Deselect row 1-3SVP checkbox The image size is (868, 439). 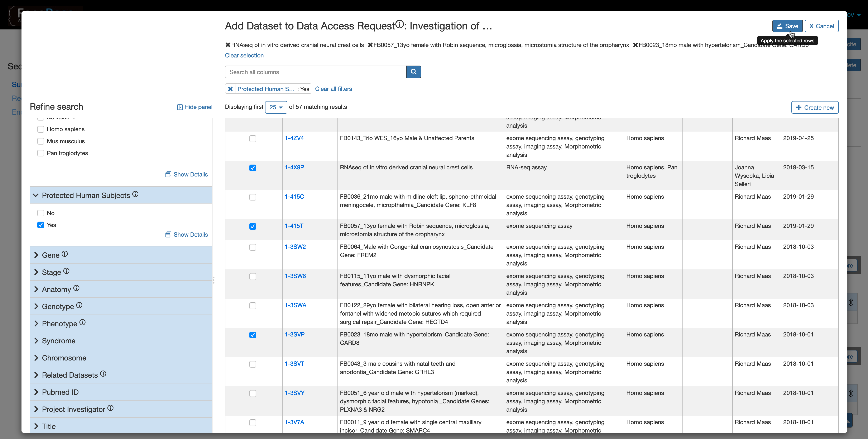(253, 335)
